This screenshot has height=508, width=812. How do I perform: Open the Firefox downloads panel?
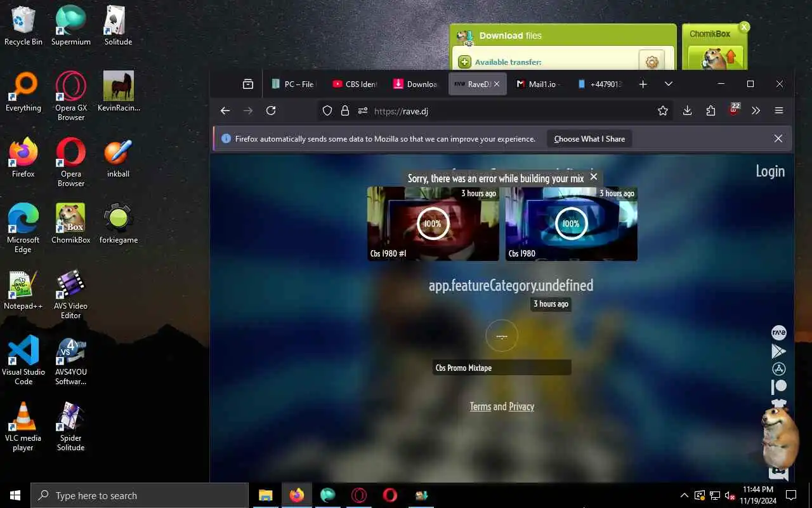tap(687, 110)
